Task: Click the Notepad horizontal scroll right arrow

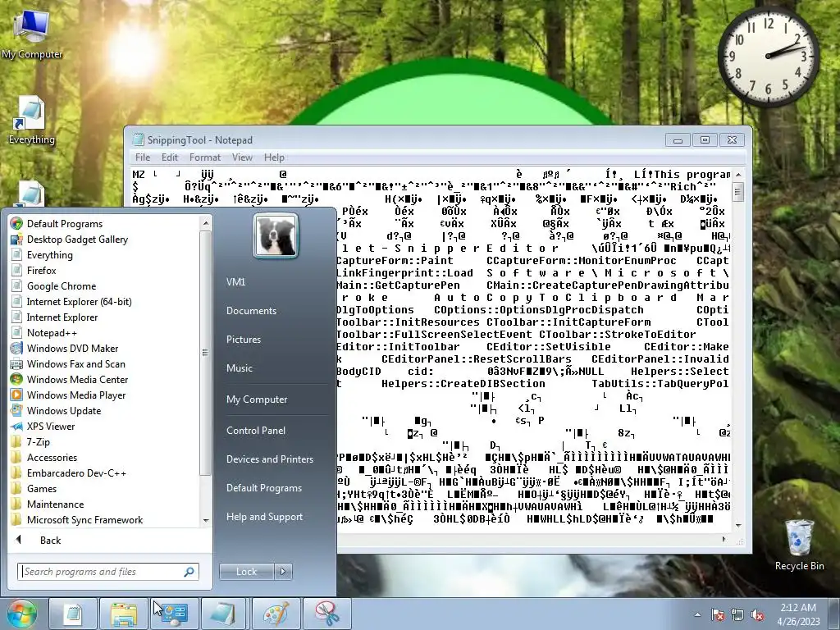Action: click(x=724, y=539)
